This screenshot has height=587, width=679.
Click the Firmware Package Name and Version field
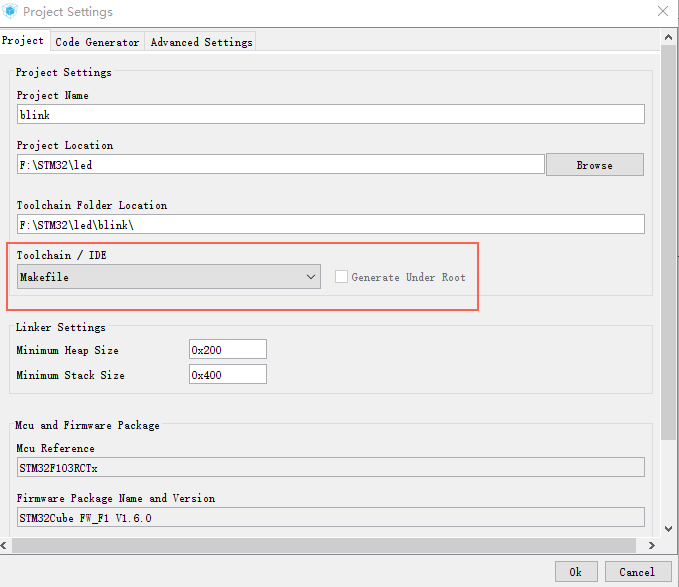(x=330, y=517)
